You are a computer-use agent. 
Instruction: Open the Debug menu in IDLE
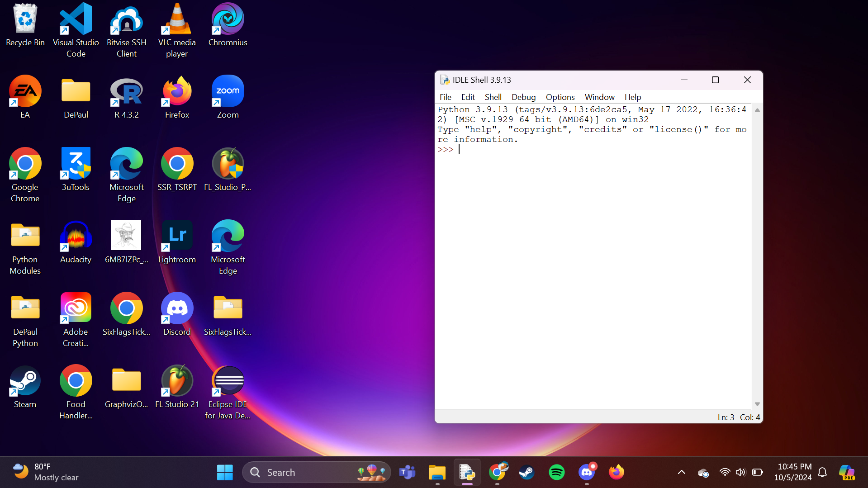click(523, 97)
